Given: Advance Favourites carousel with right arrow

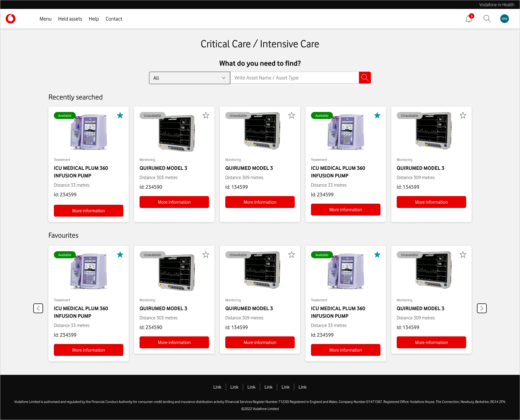Looking at the screenshot, I should (x=482, y=308).
